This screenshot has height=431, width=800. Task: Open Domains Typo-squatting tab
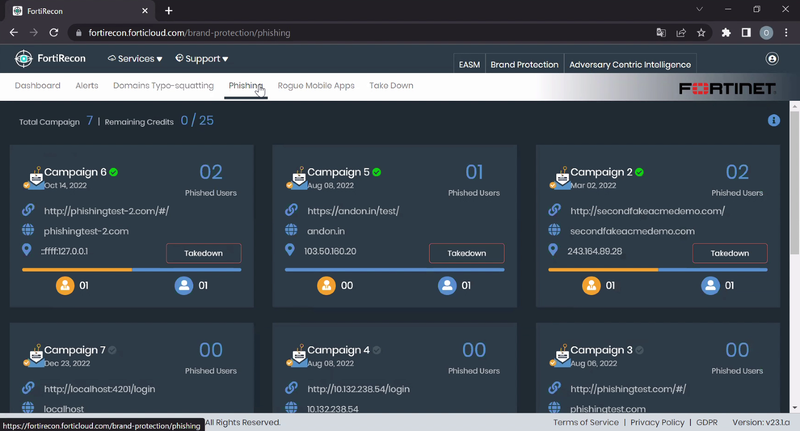click(163, 86)
